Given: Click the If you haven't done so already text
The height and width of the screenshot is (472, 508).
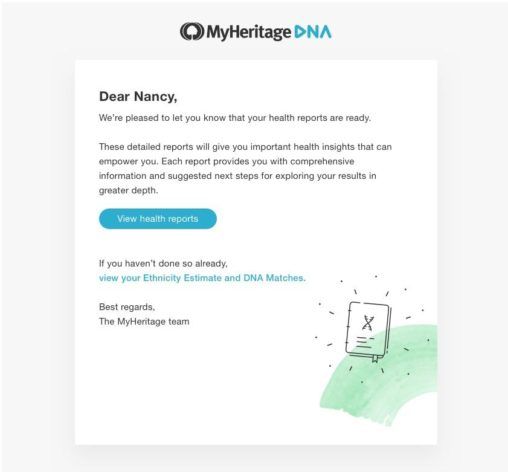Looking at the screenshot, I should tap(163, 263).
